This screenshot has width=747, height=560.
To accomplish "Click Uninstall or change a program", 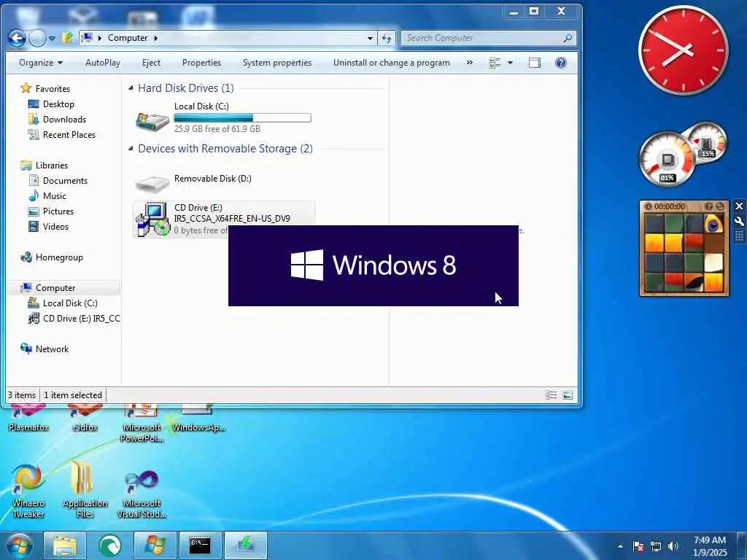I will point(392,63).
